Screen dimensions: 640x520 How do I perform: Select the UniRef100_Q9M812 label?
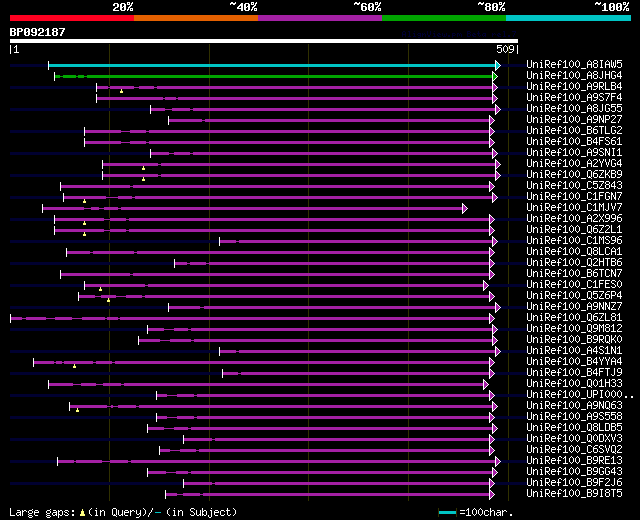[574, 329]
